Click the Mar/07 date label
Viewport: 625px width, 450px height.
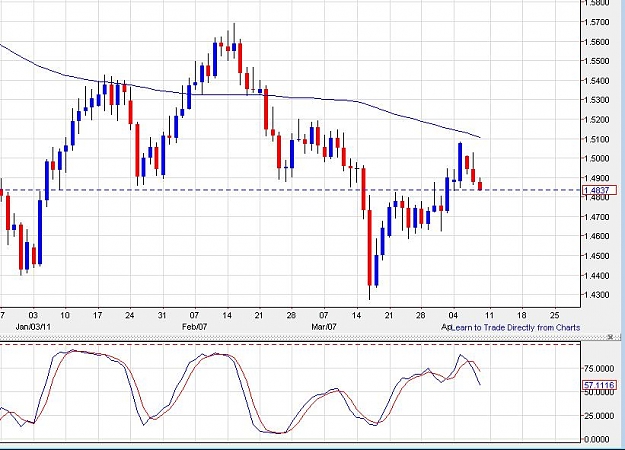pos(324,327)
